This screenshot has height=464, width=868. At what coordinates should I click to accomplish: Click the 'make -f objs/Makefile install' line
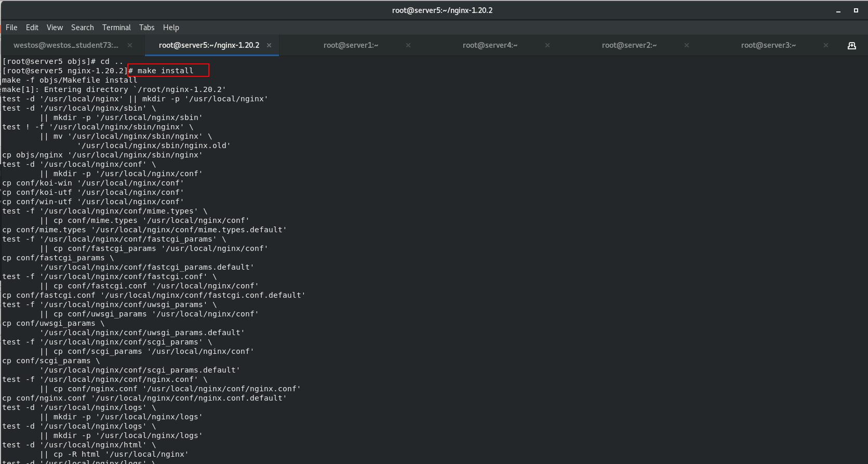tap(70, 80)
